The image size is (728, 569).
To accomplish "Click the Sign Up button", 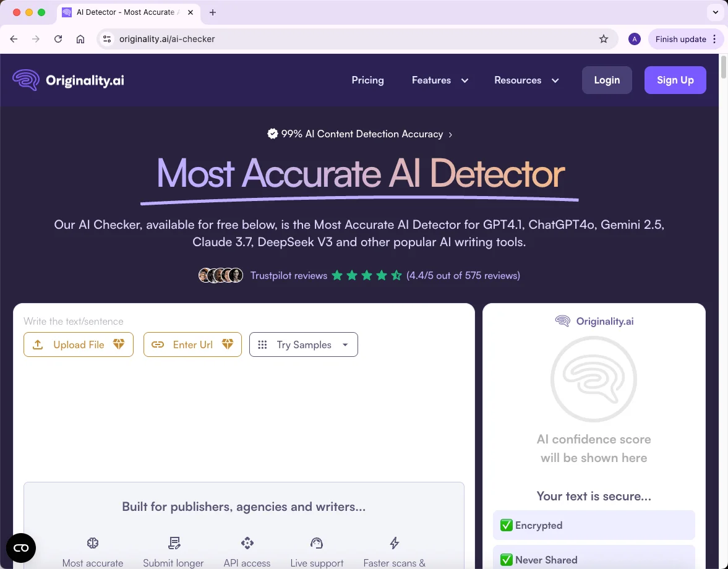I will tap(675, 80).
